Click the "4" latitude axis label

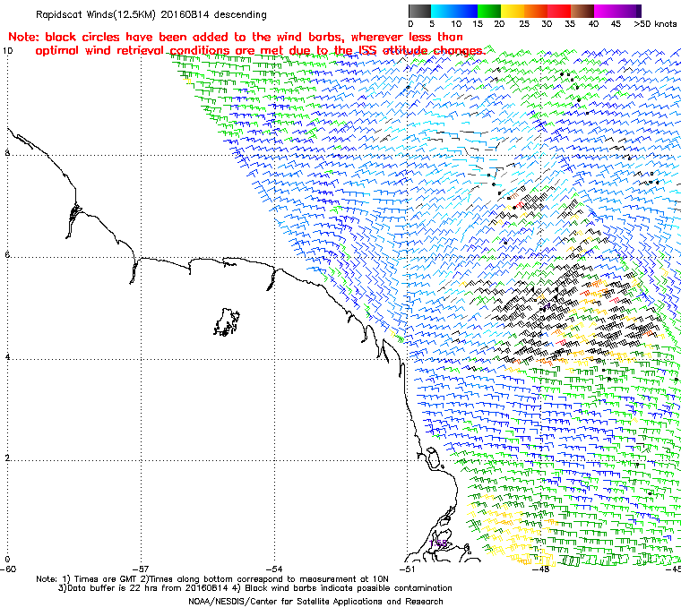[x=7, y=356]
